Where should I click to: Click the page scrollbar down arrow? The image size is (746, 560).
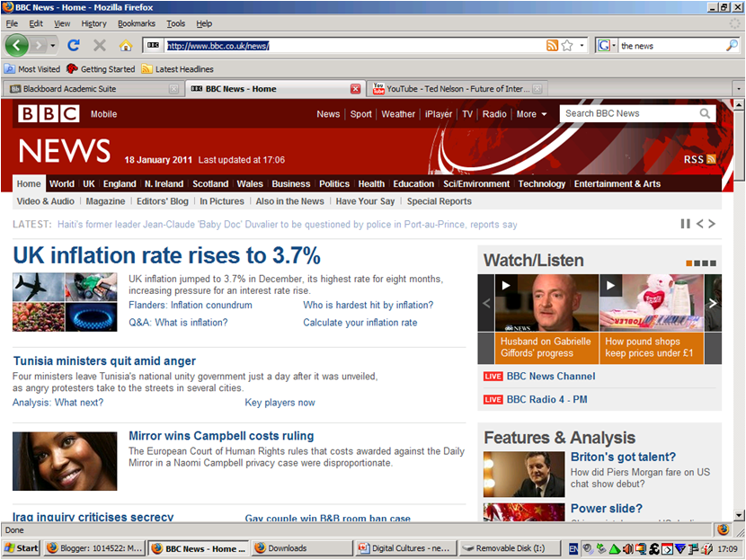739,515
